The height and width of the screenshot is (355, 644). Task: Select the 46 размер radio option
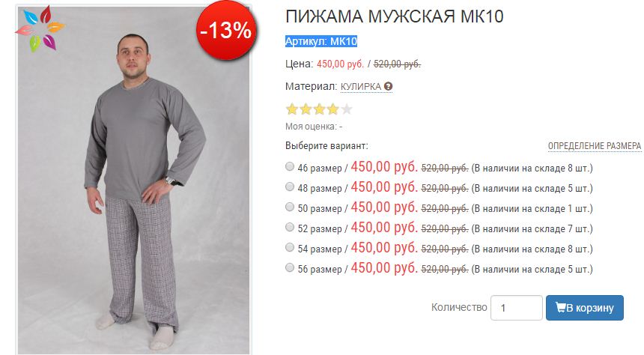pyautogui.click(x=290, y=166)
